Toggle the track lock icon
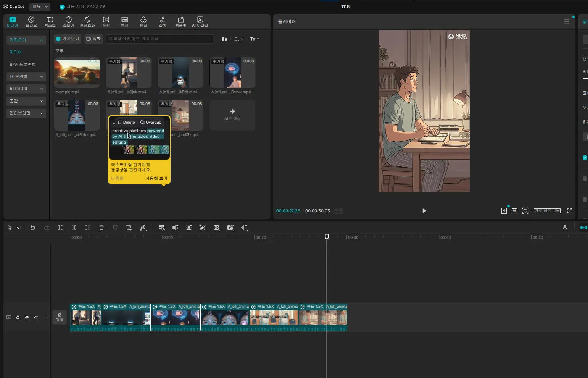Image resolution: width=588 pixels, height=378 pixels. [18, 317]
